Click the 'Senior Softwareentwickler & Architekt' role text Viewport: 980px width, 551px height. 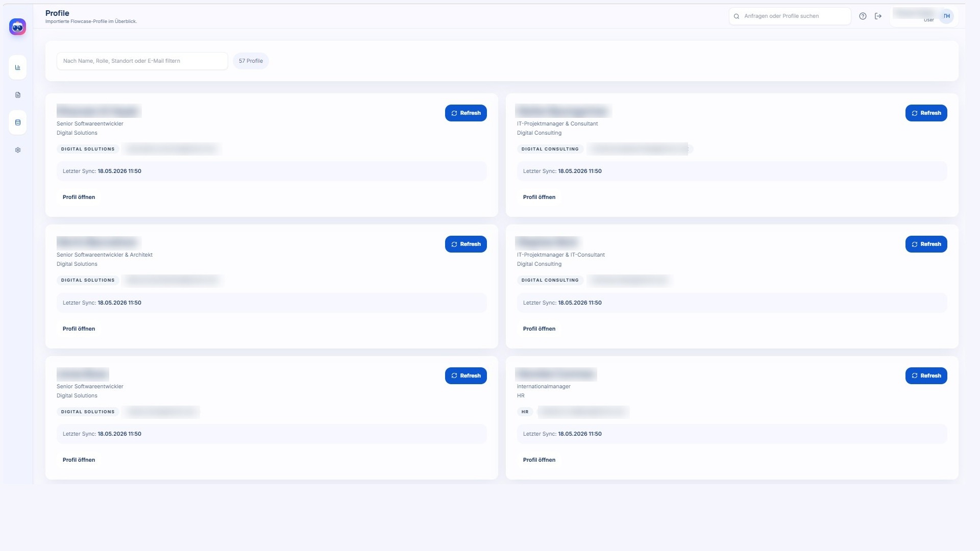tap(104, 255)
